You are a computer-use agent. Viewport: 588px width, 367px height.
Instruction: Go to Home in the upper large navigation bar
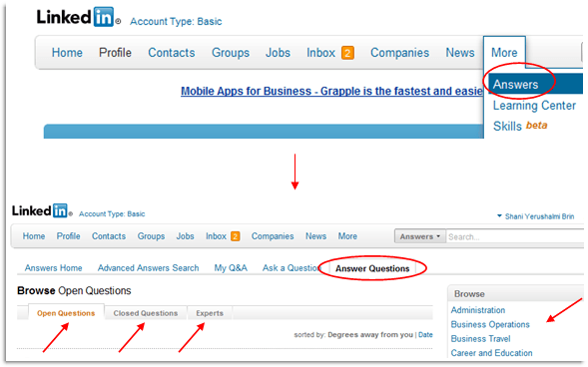pyautogui.click(x=67, y=53)
